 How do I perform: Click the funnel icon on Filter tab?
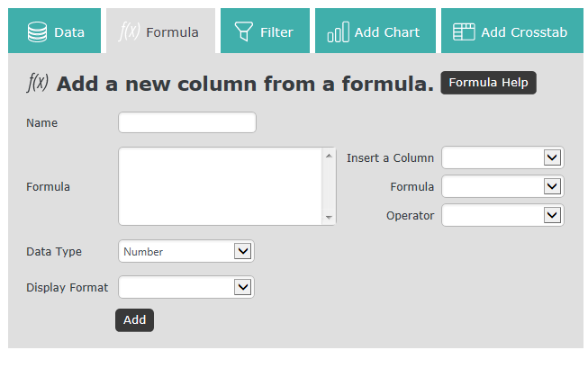(244, 31)
